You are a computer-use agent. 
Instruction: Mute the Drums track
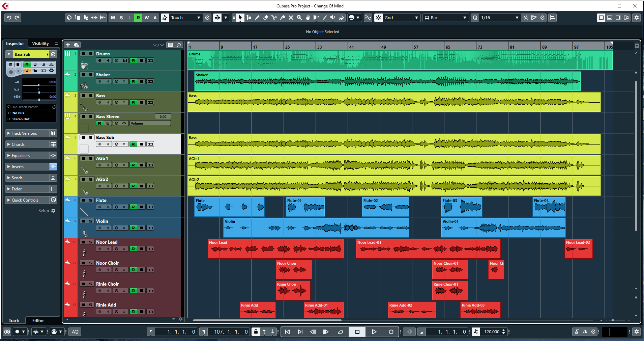[83, 54]
